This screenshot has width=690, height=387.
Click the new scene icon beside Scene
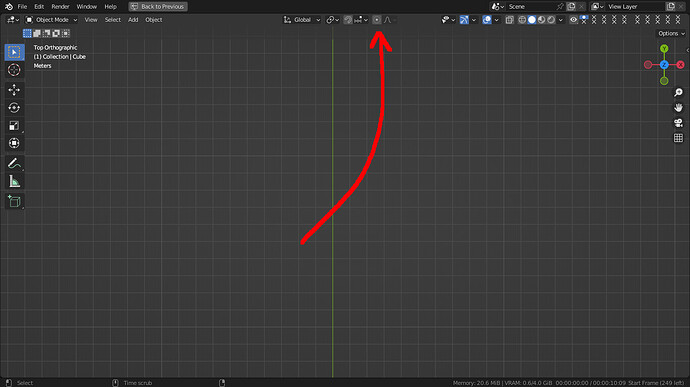[x=571, y=7]
